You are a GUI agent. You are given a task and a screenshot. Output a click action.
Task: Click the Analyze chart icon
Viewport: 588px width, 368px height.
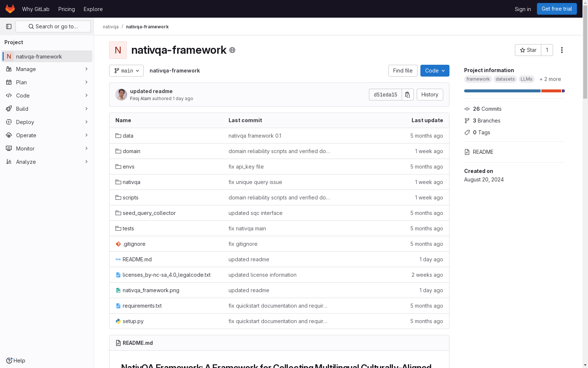9,162
